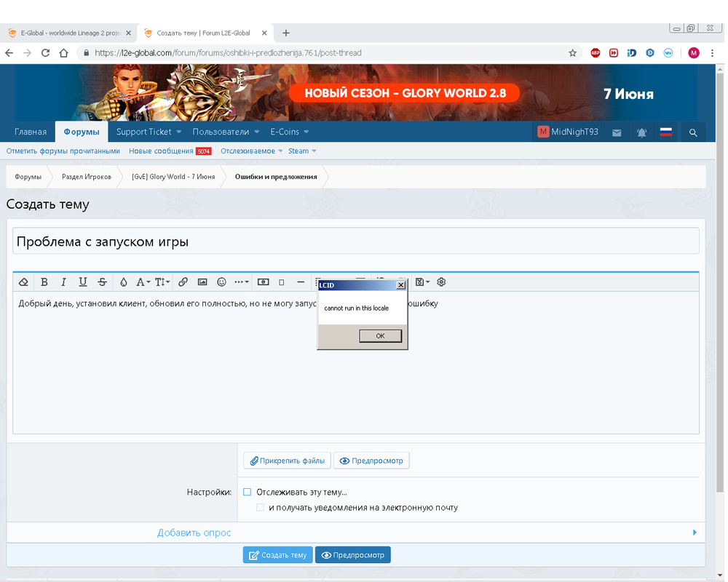Click the insert image icon
The image size is (728, 582).
click(x=202, y=282)
